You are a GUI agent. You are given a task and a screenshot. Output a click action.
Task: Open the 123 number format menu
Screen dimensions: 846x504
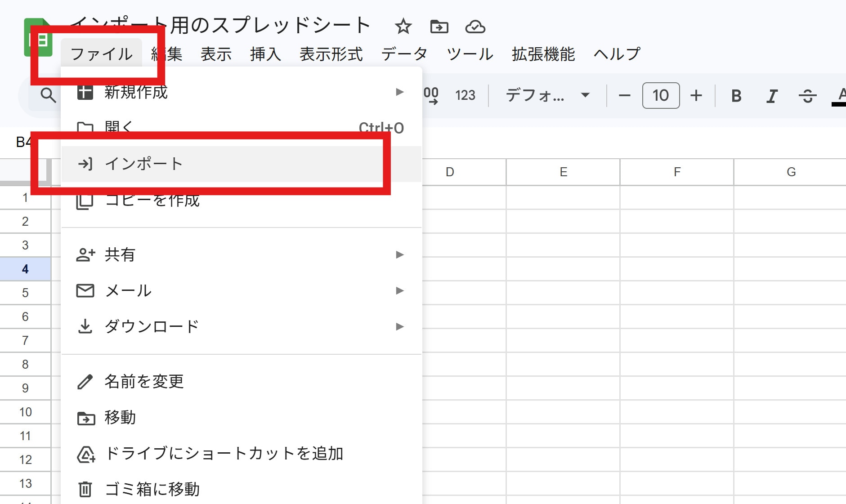click(465, 95)
